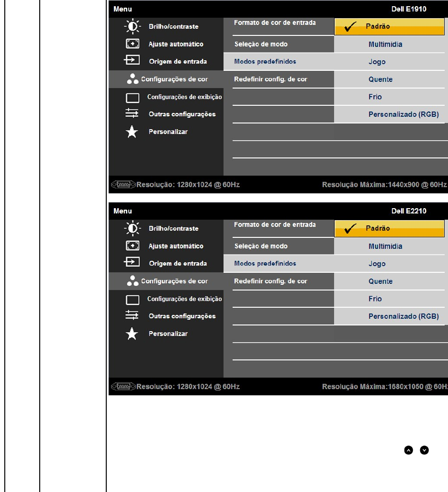Click the round up arrow button
This screenshot has width=448, height=492.
coord(408,450)
